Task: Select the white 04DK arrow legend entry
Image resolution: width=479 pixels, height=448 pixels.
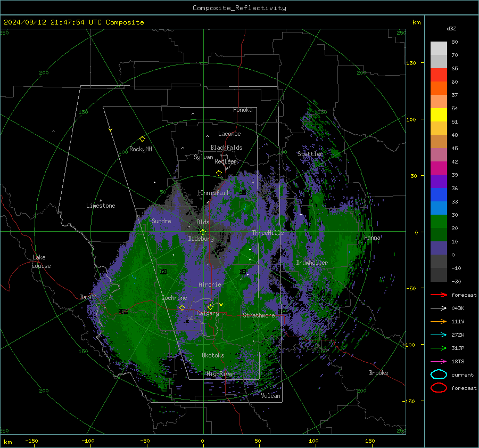Action: pyautogui.click(x=439, y=308)
